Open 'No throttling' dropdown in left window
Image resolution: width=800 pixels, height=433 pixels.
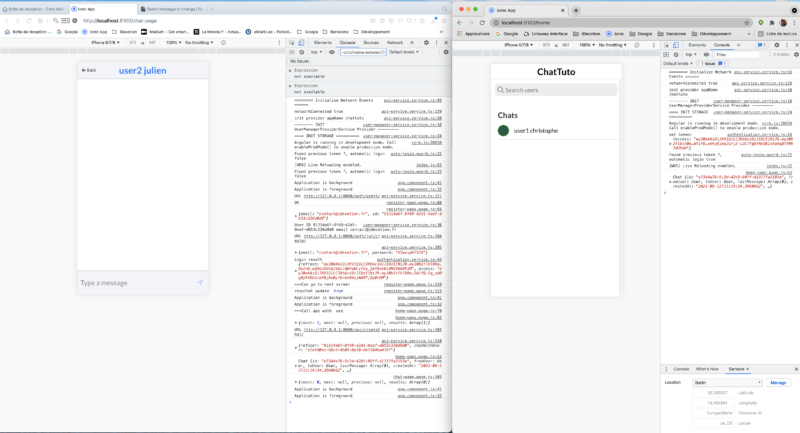199,43
